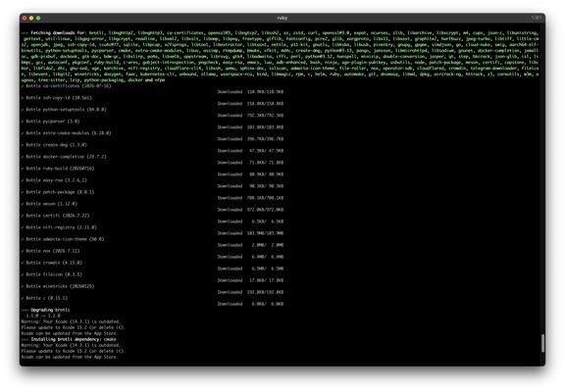
Task: Click the arrow before Fetching downloads for
Action: 25,32
